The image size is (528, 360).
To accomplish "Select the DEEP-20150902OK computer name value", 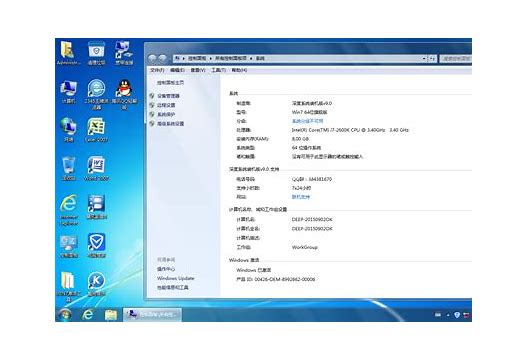I will [x=312, y=219].
